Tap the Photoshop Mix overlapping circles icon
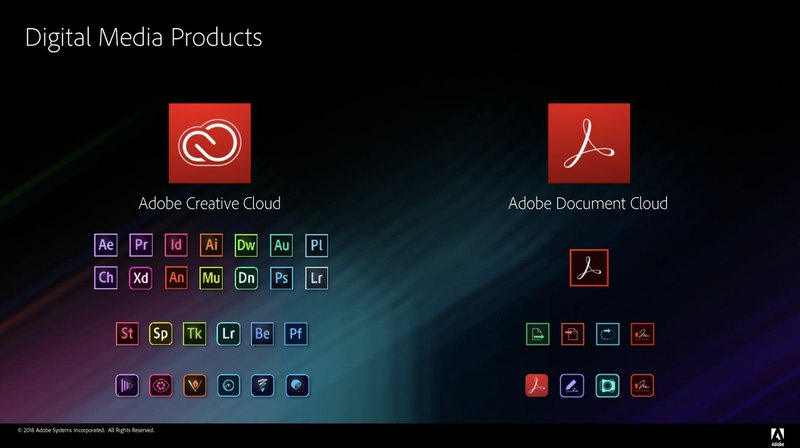This screenshot has height=448, width=800. [297, 385]
